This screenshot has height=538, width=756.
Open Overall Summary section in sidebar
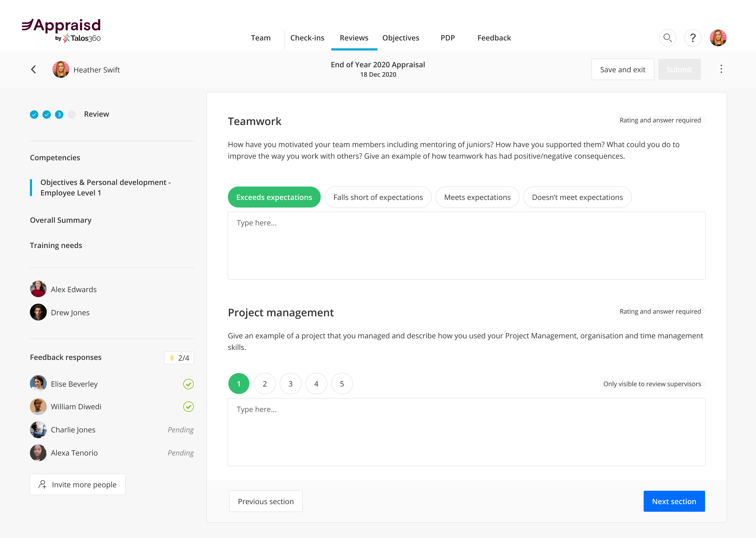(61, 220)
